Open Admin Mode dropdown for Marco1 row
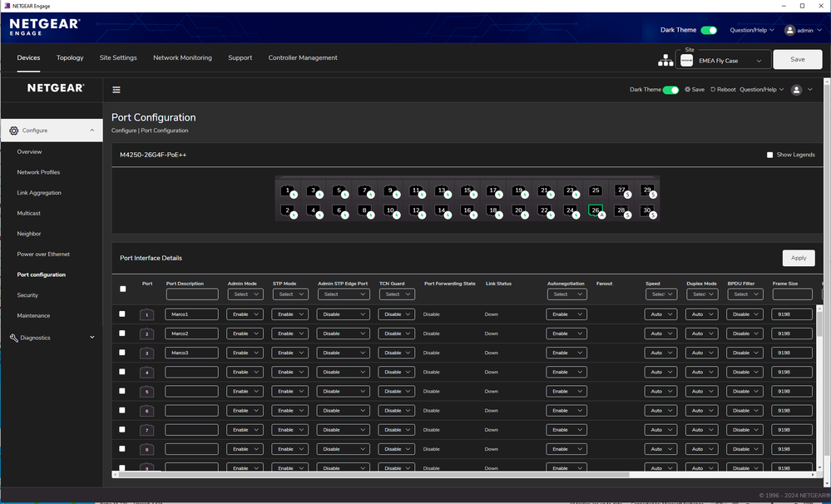 [x=245, y=314]
